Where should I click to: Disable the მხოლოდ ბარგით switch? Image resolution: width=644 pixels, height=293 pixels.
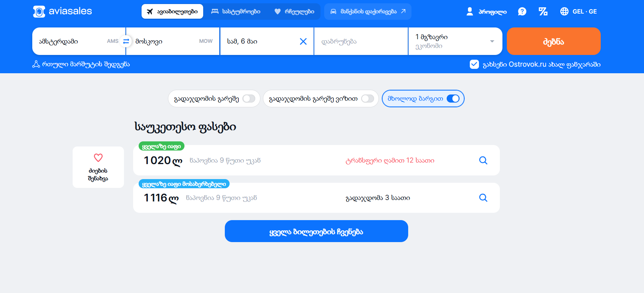(453, 99)
